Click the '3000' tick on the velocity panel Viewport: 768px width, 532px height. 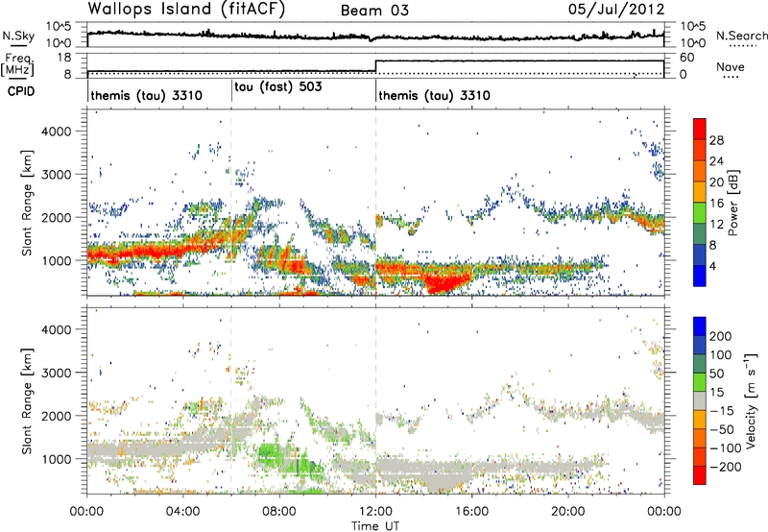coord(57,373)
